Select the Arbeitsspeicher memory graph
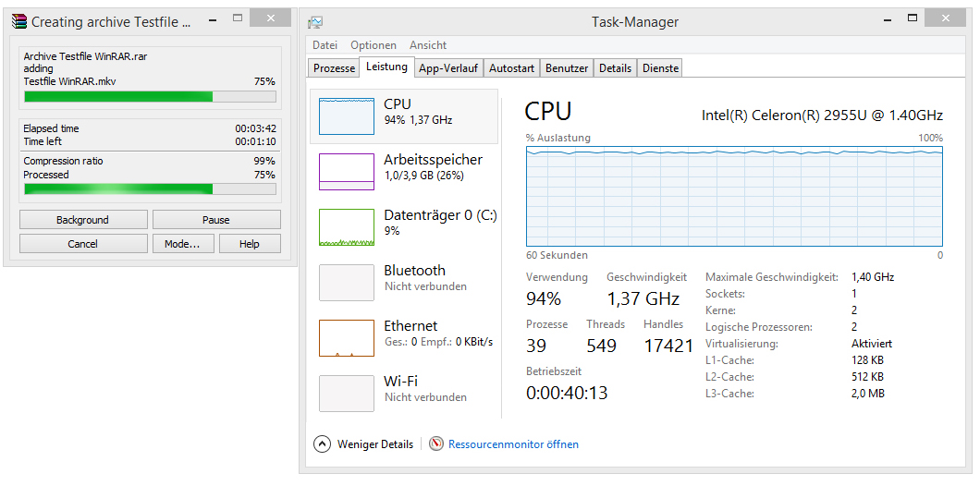The image size is (980, 486). [x=347, y=172]
